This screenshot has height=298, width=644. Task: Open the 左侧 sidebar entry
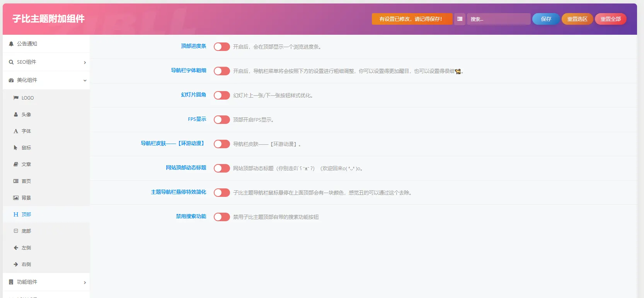coord(46,248)
